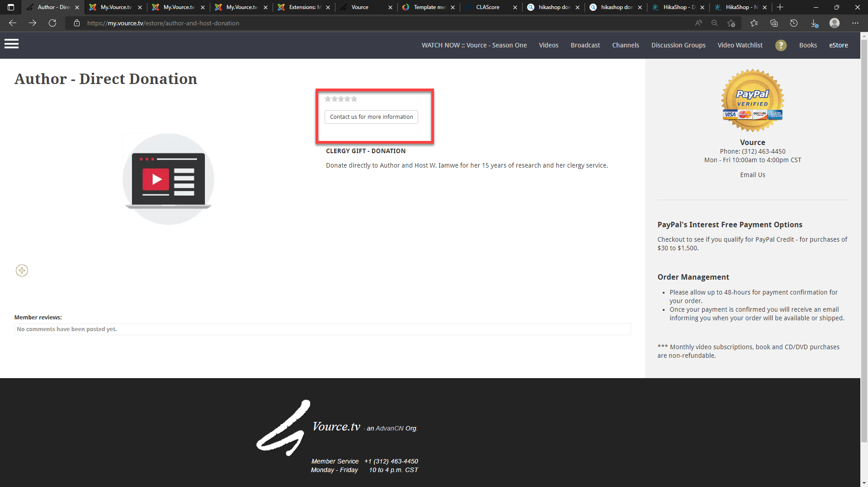Click the AdvanCN link in footer

389,428
